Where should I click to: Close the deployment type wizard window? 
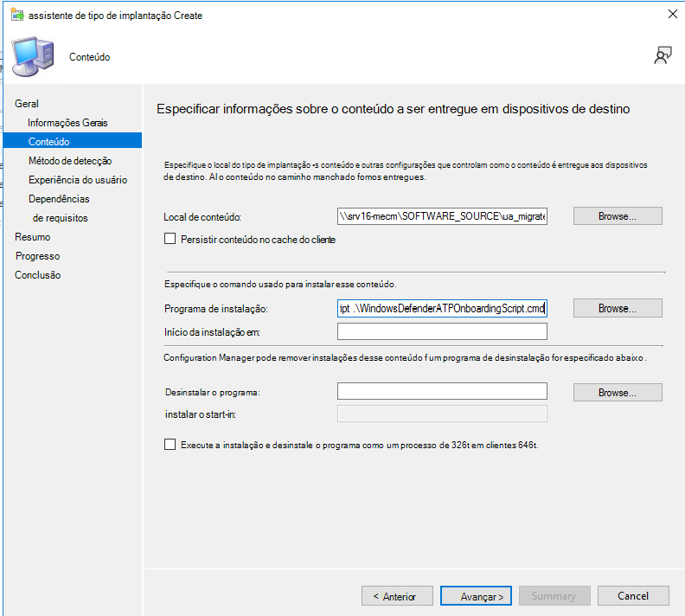click(672, 14)
